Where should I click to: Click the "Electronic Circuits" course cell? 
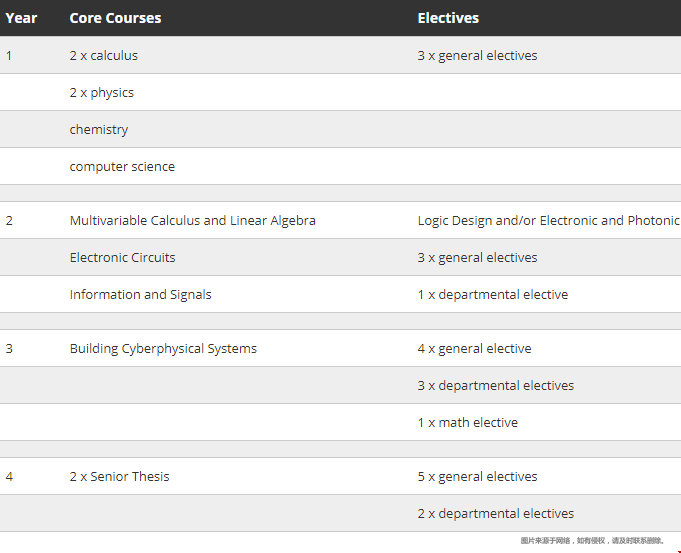(123, 258)
